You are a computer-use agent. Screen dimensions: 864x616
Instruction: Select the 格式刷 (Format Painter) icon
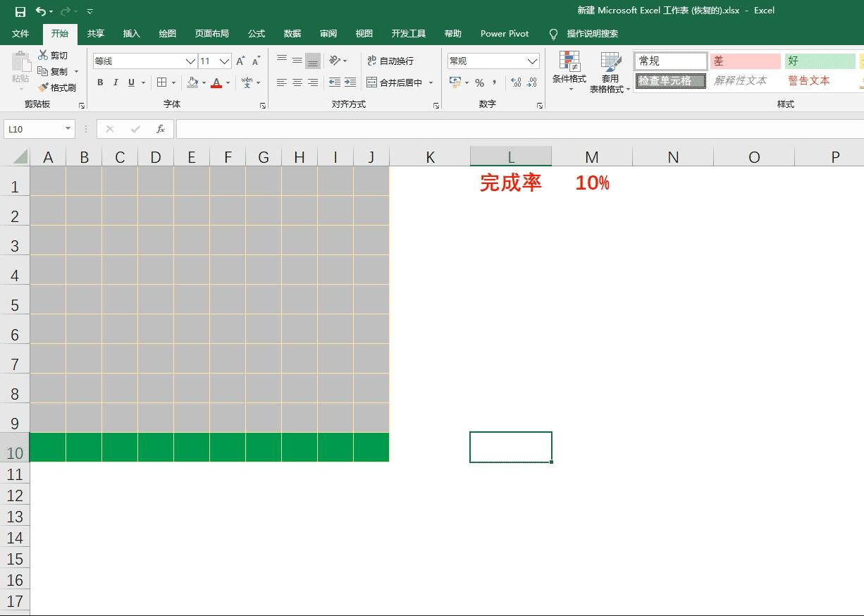59,87
